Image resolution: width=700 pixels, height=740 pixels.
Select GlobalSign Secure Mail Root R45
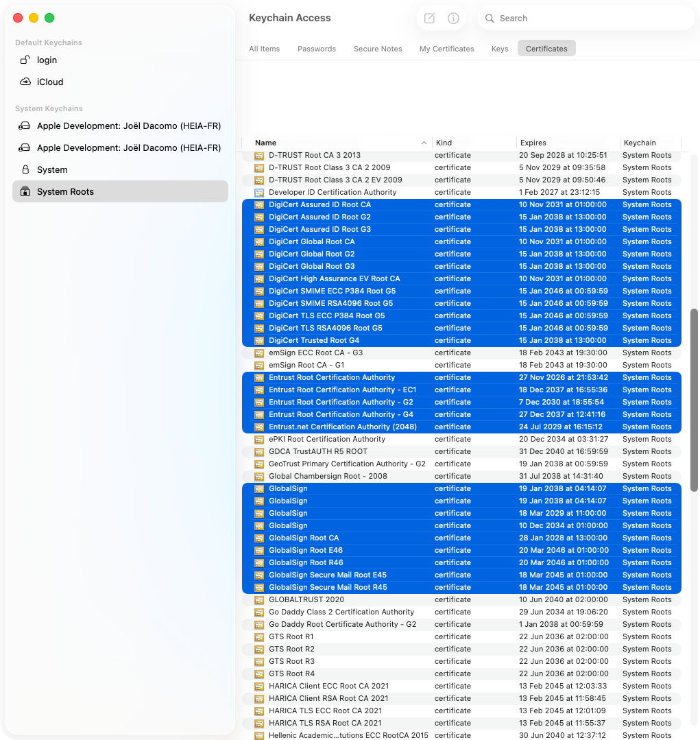tap(461, 588)
